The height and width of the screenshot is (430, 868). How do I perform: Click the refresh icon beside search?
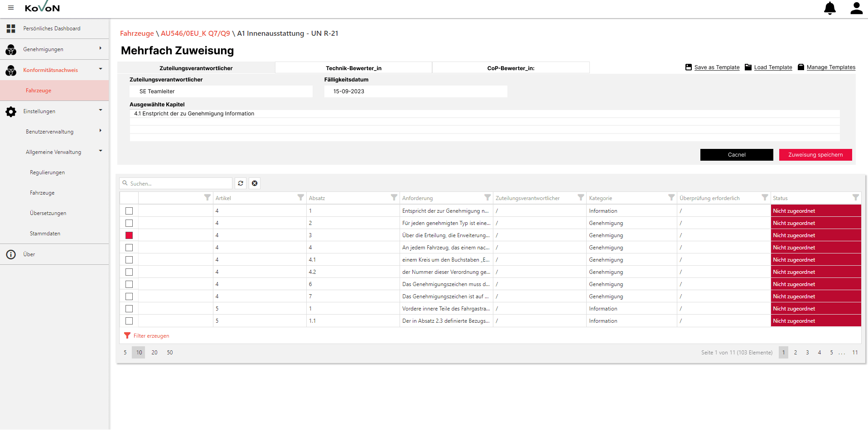tap(241, 183)
